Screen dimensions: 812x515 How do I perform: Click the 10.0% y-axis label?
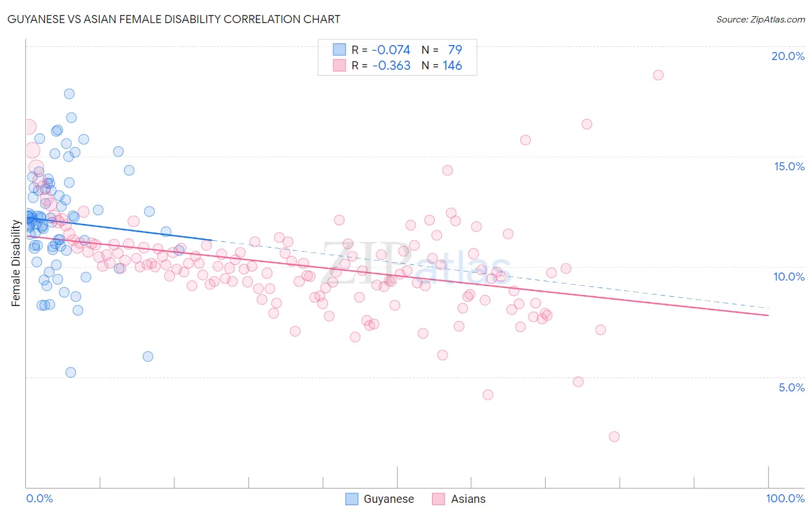(789, 277)
